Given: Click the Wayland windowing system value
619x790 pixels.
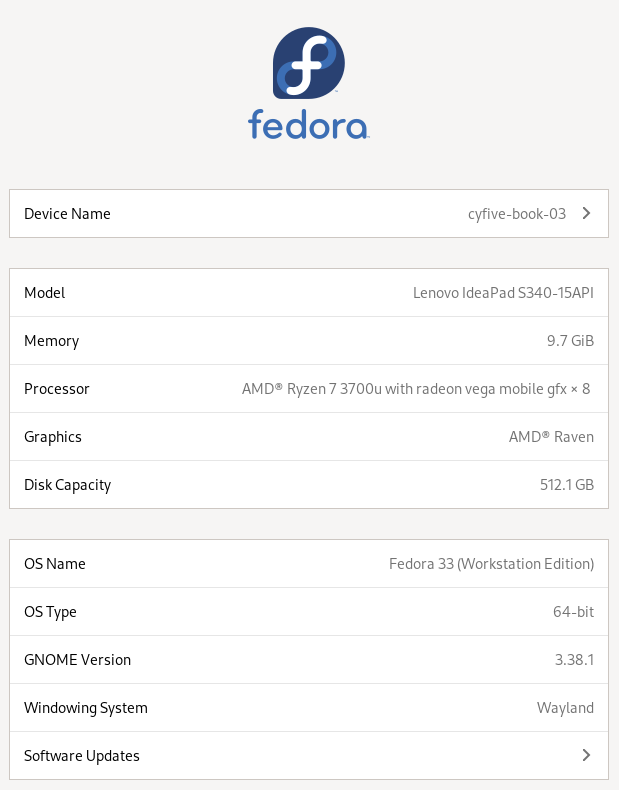Looking at the screenshot, I should click(x=565, y=708).
